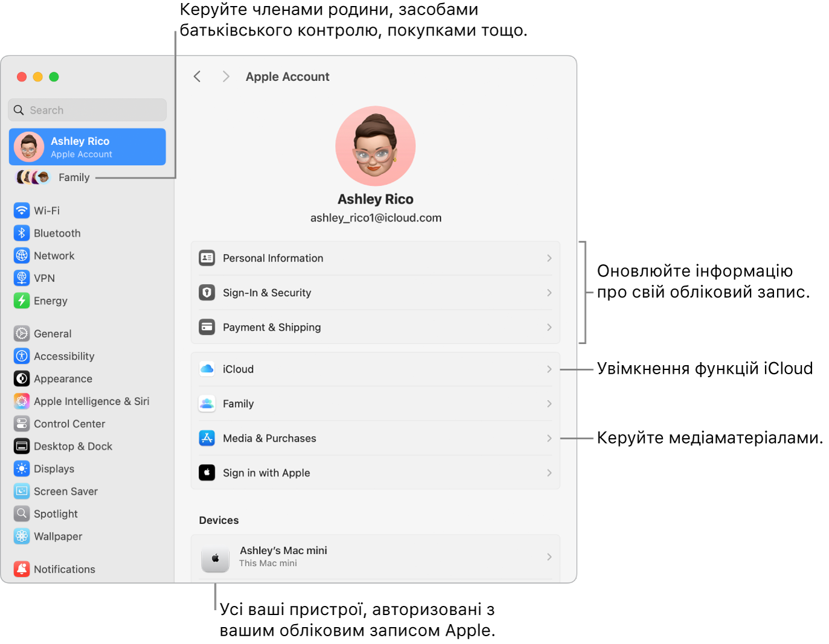Screen dimensions: 829x644
Task: Open Wi-Fi settings icon in sidebar
Action: click(x=22, y=211)
